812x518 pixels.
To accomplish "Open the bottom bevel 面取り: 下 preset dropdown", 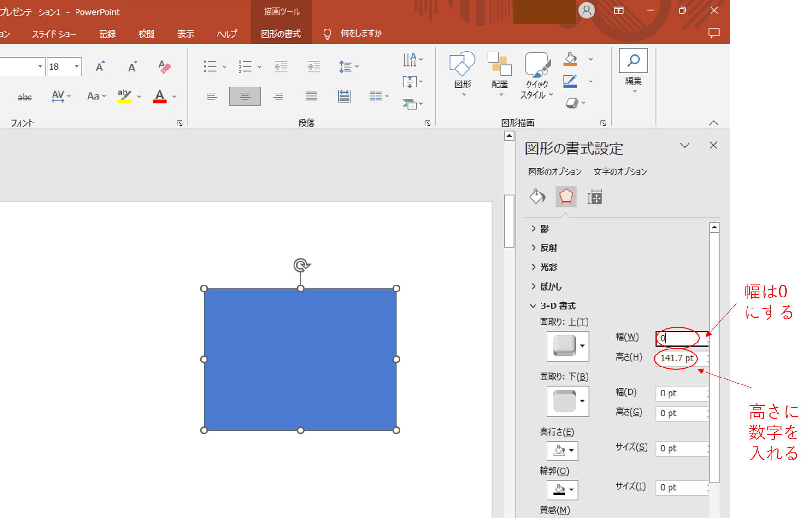I will point(568,401).
